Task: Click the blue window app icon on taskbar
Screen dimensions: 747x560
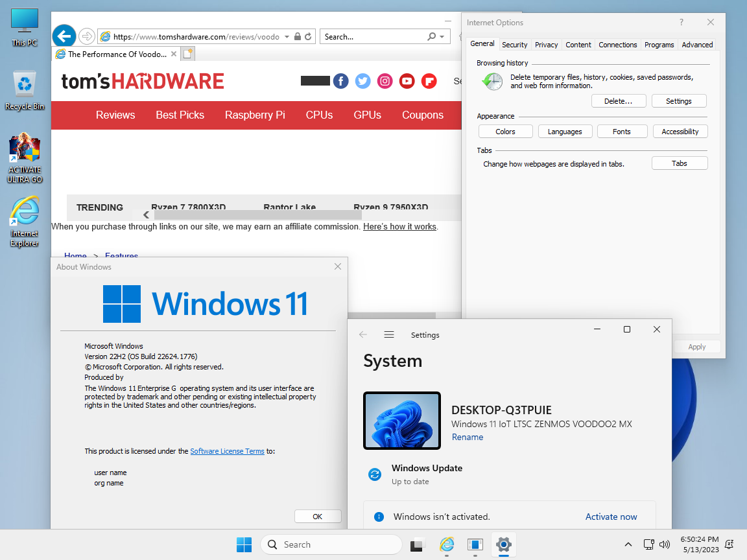Action: (475, 544)
